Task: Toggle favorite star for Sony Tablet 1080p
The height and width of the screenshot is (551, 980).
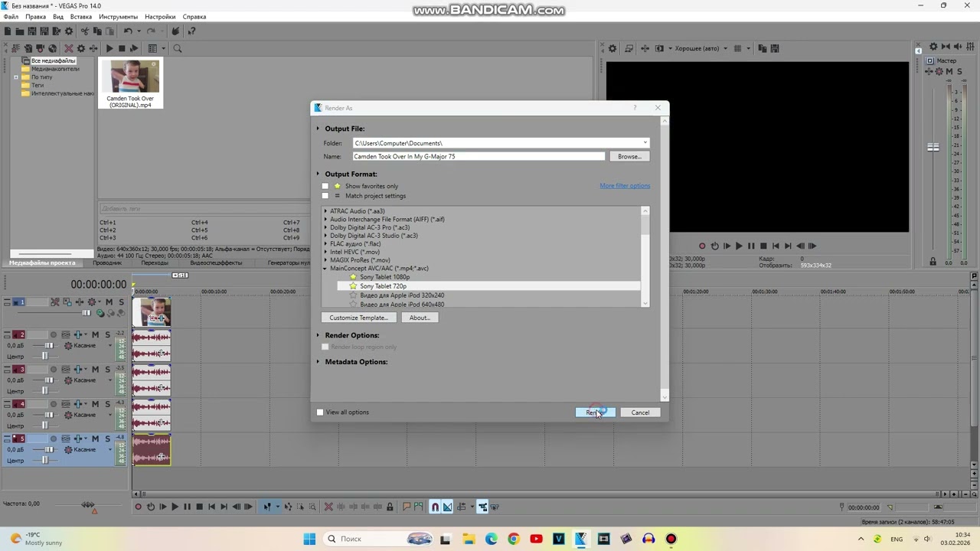Action: 353,277
